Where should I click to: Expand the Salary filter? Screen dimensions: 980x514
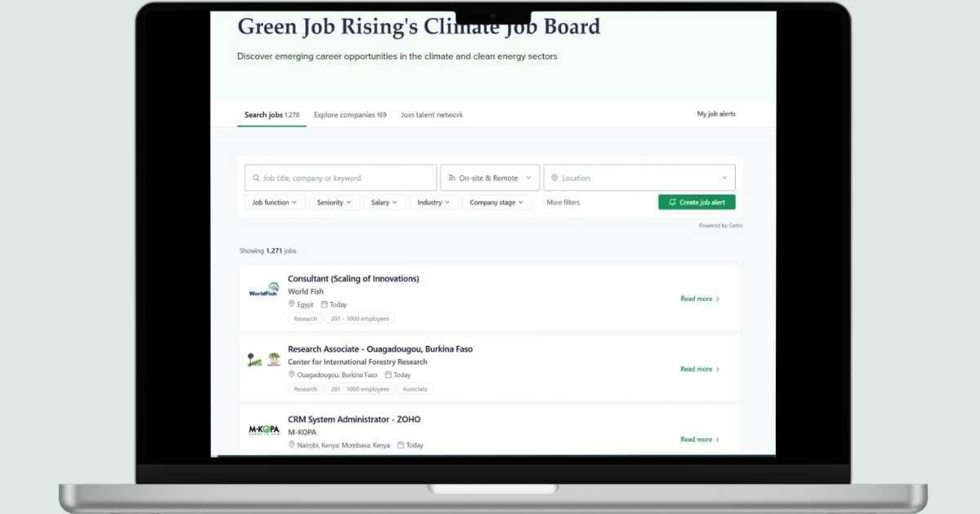tap(384, 202)
